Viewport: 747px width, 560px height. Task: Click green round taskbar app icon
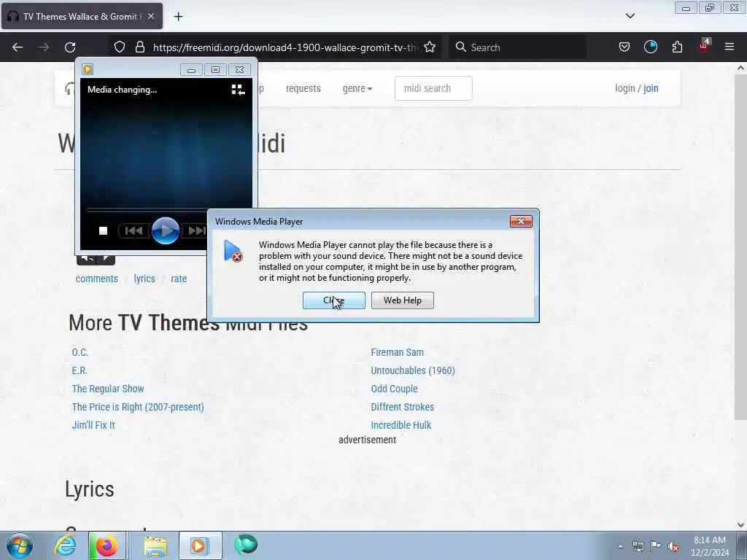tap(246, 545)
